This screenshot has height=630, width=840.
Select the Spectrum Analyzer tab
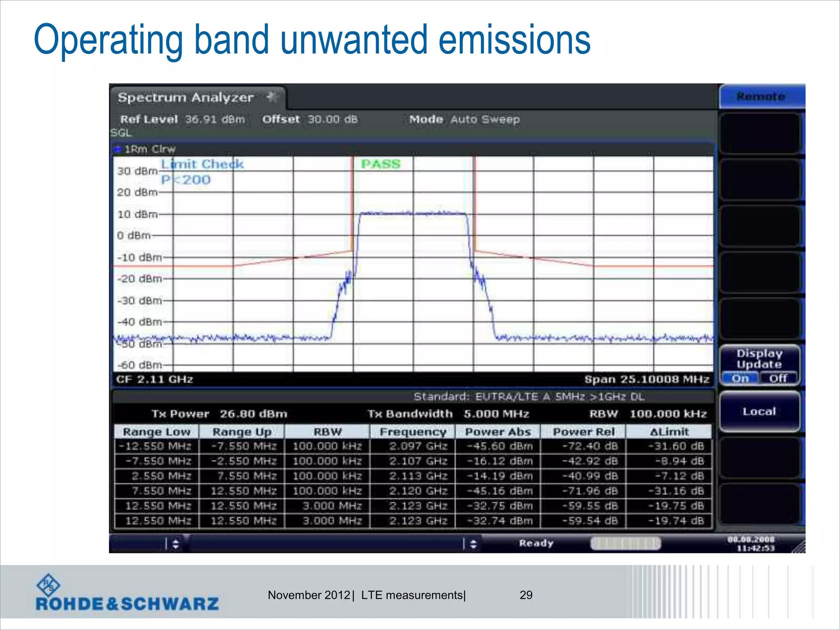(198, 98)
